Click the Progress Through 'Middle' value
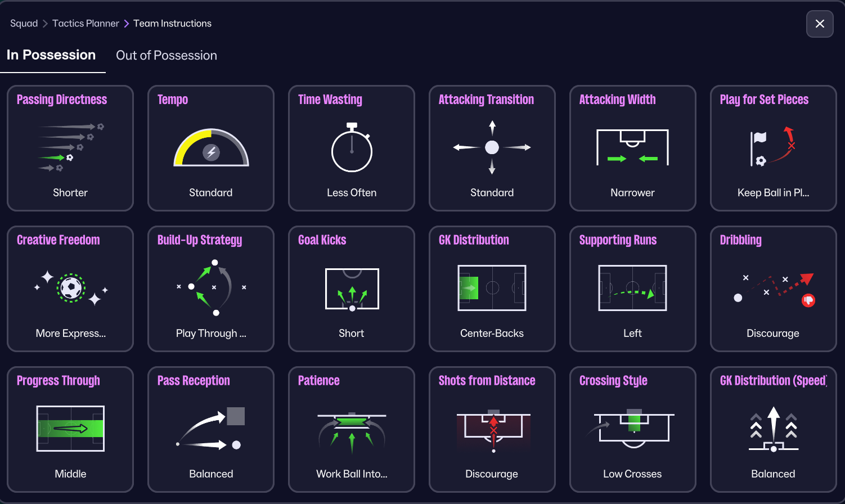This screenshot has width=845, height=504. click(x=70, y=474)
